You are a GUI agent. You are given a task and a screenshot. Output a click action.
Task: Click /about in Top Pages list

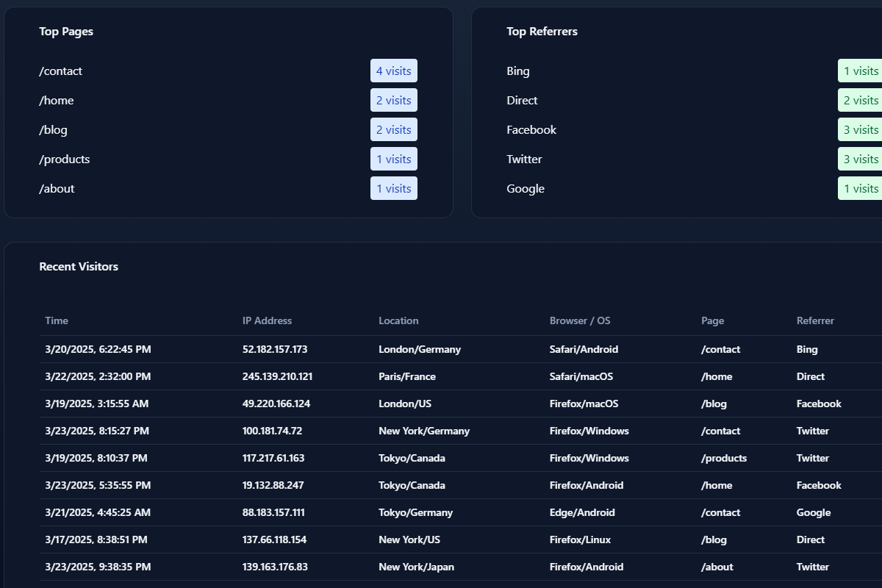(x=57, y=189)
